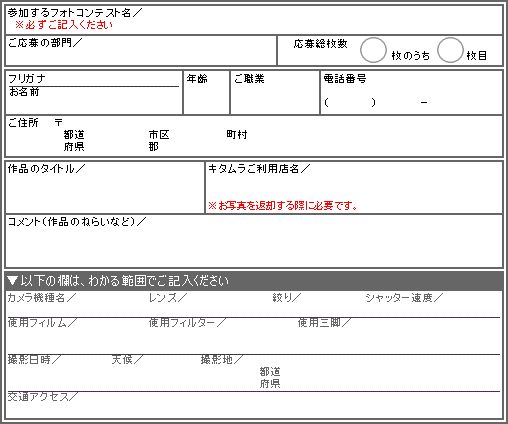This screenshot has height=424, width=508.
Task: Click the 使用三脚 label
Action: [x=324, y=322]
